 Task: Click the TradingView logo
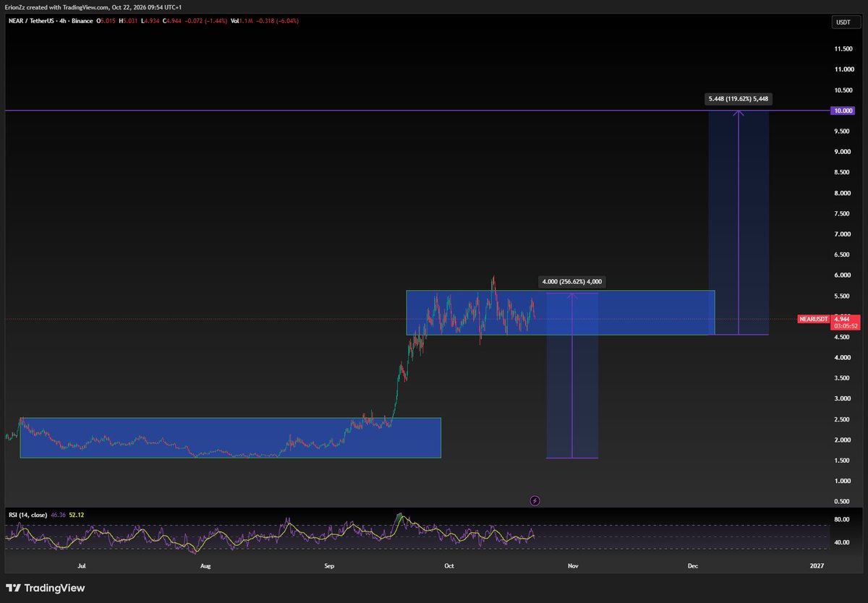point(46,588)
